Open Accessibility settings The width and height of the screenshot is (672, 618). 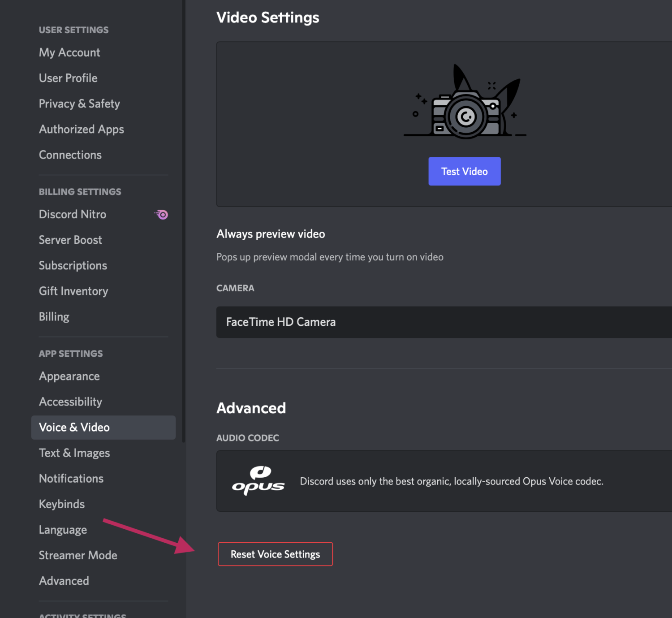pyautogui.click(x=70, y=402)
